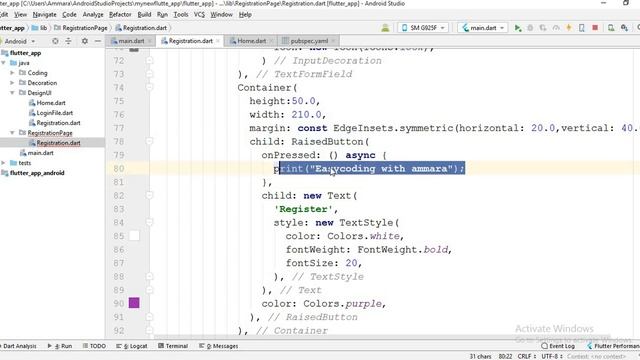640x360 pixels.
Task: Open the TODO tool window
Action: pos(94,346)
